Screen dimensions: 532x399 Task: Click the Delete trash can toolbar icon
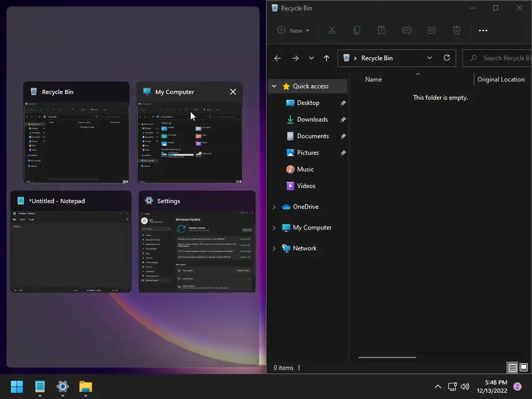(x=457, y=30)
